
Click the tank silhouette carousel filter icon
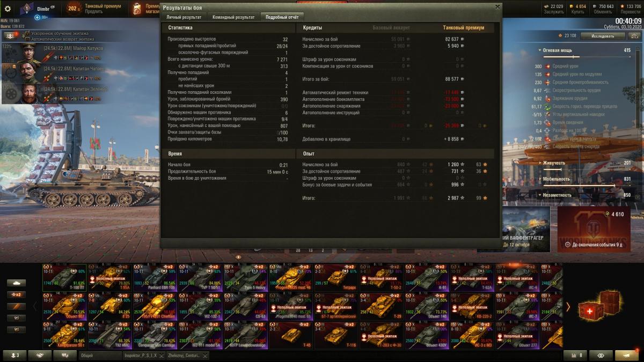tap(16, 283)
